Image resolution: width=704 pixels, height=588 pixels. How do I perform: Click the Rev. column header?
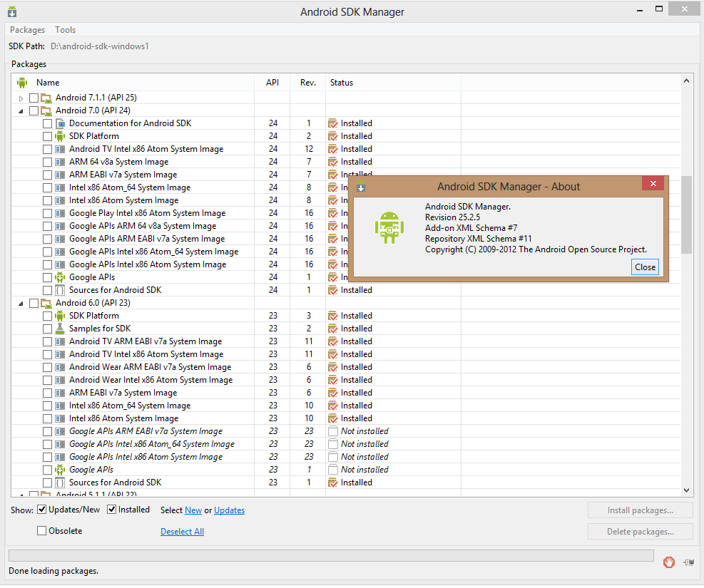[308, 83]
